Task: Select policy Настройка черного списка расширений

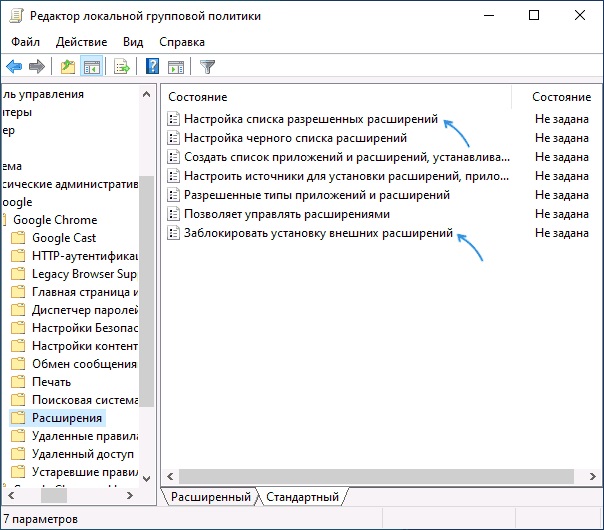Action: click(295, 138)
